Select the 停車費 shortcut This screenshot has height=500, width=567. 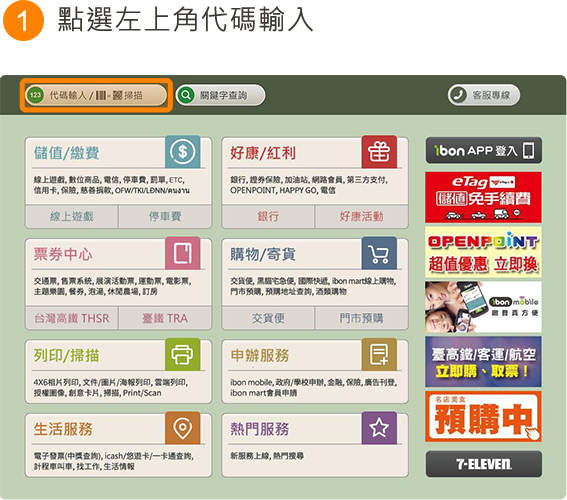pyautogui.click(x=165, y=217)
